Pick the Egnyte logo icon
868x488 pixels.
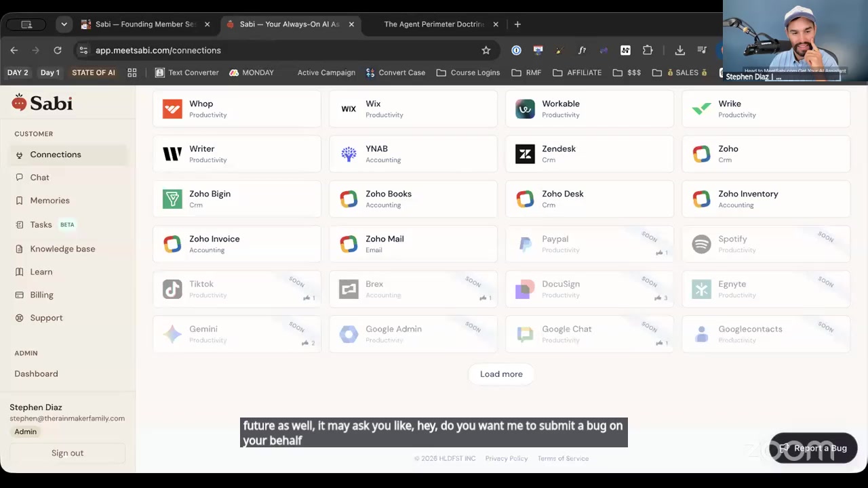coord(701,289)
